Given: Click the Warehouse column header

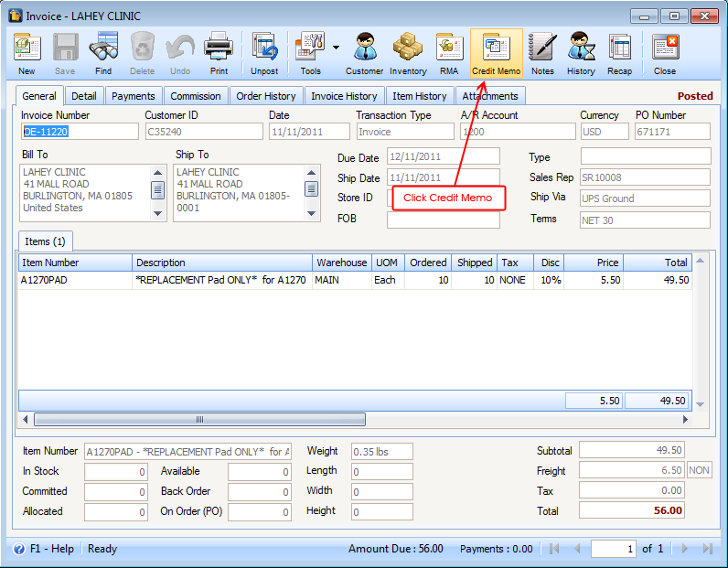Looking at the screenshot, I should pos(342,263).
